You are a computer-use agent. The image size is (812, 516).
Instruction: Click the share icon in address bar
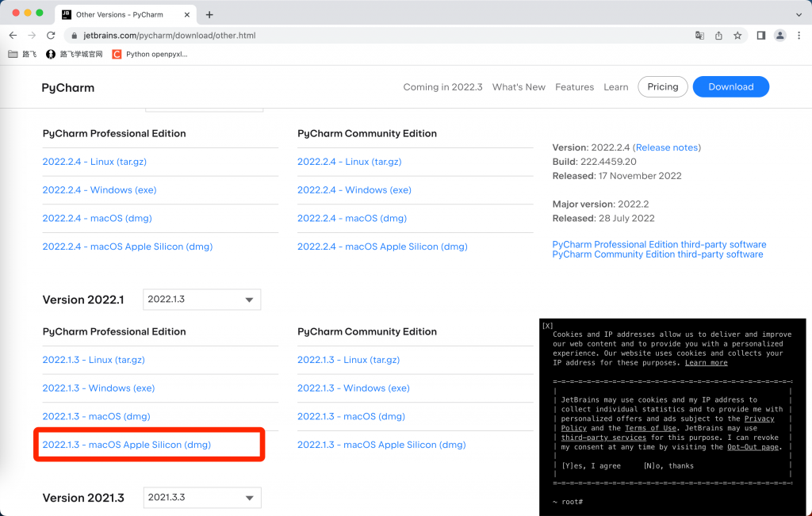718,35
